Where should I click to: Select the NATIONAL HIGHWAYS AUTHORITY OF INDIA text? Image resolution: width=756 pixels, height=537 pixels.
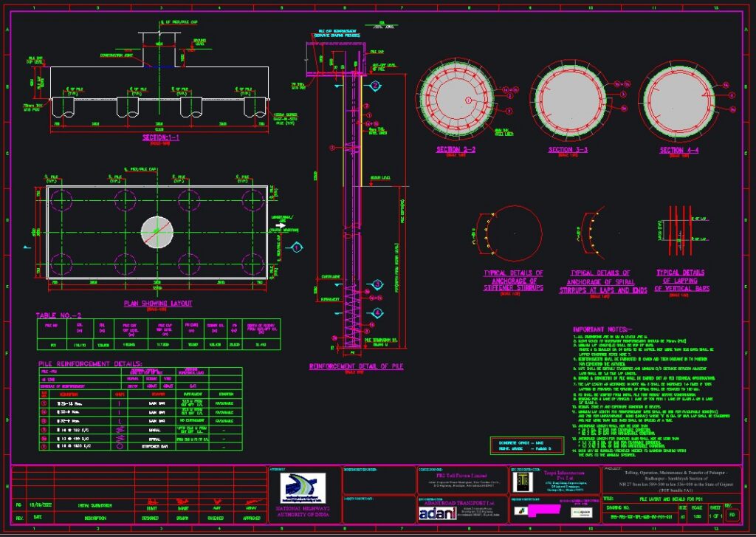[x=303, y=512]
